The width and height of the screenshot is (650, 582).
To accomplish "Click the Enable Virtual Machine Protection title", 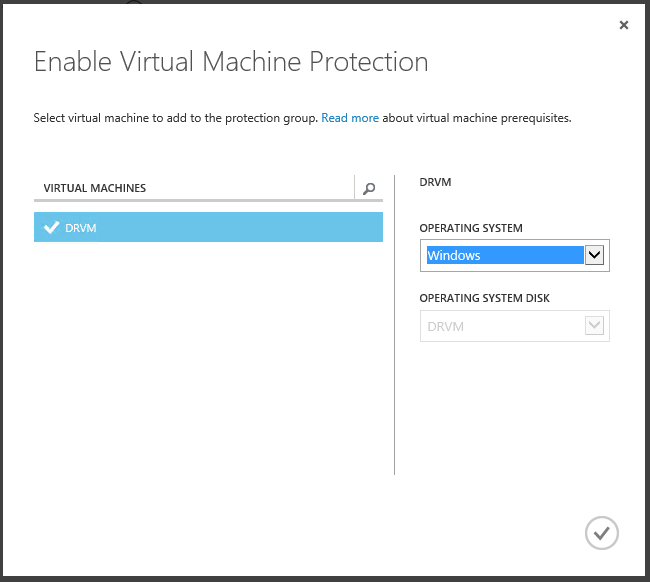I will pyautogui.click(x=231, y=62).
